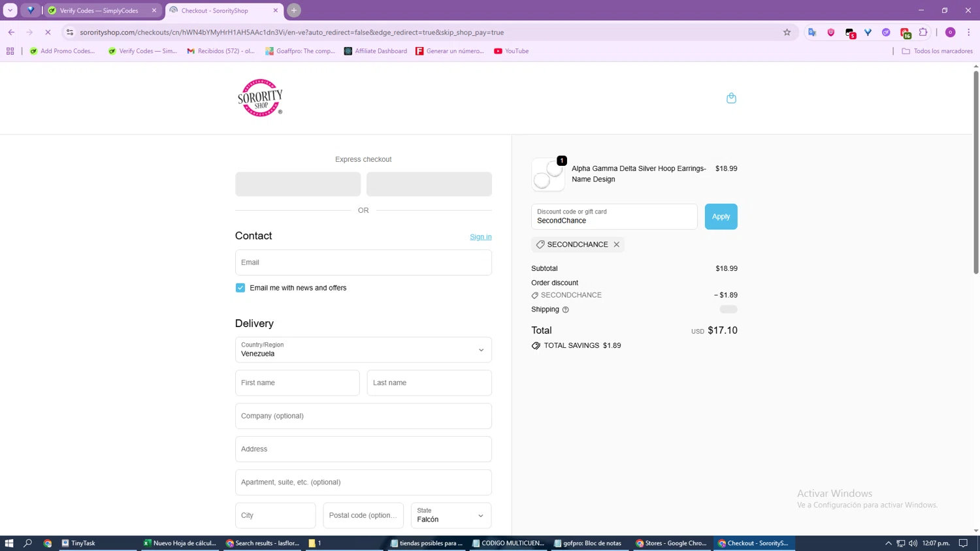Open the Add Promo Codes bookmark
Viewport: 980px width, 551px height.
[x=62, y=51]
